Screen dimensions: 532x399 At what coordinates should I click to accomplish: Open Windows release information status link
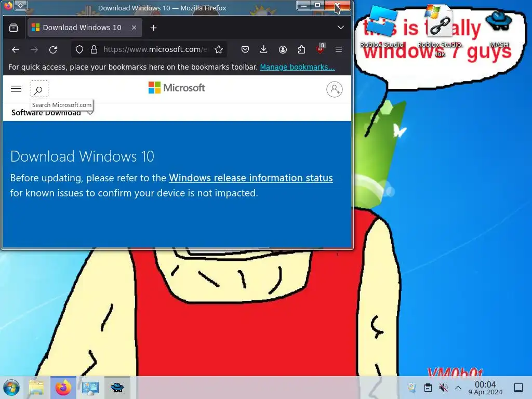point(251,178)
